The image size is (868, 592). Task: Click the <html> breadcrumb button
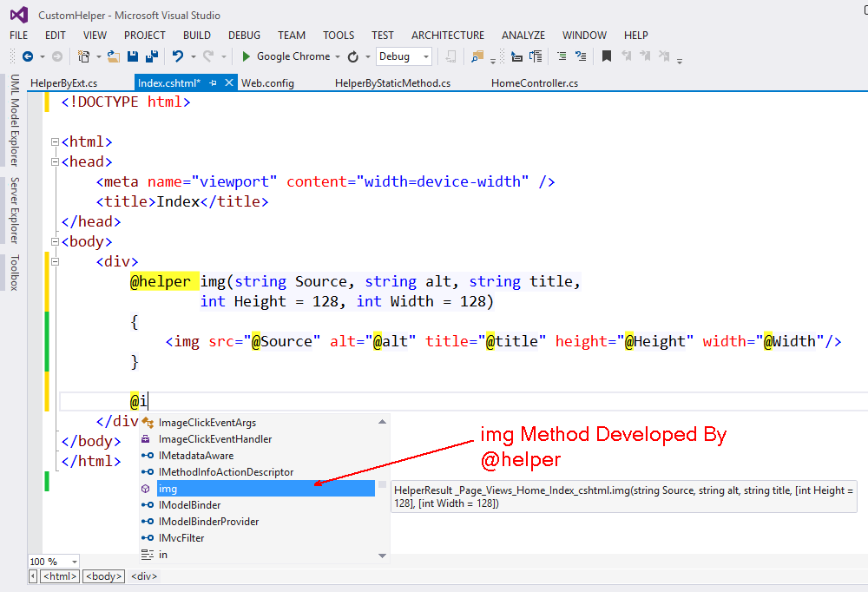pyautogui.click(x=60, y=576)
